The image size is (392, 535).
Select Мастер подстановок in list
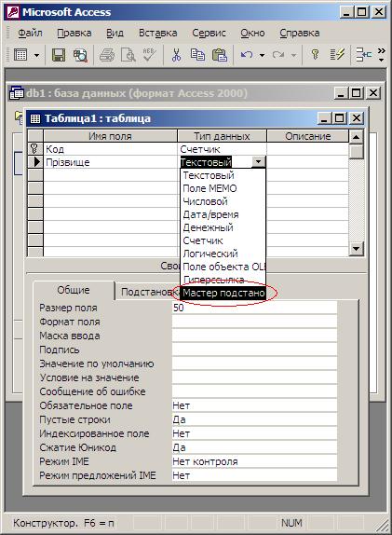pyautogui.click(x=223, y=293)
